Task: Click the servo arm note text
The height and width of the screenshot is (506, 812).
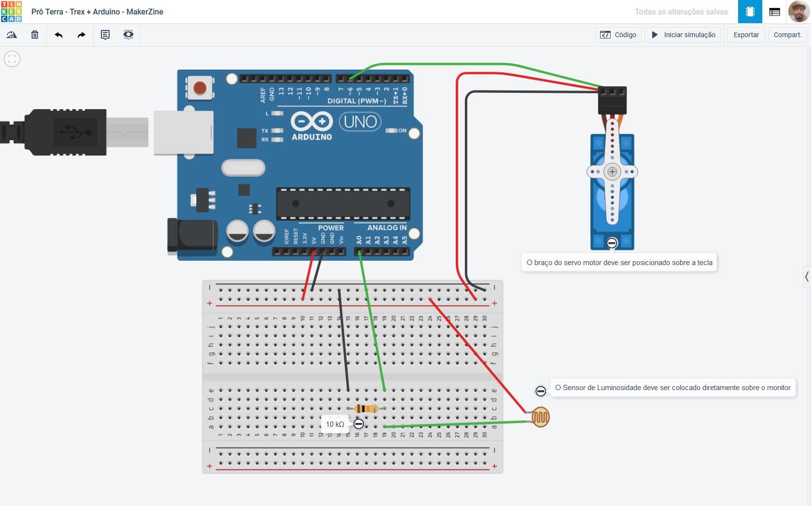Action: click(x=619, y=263)
